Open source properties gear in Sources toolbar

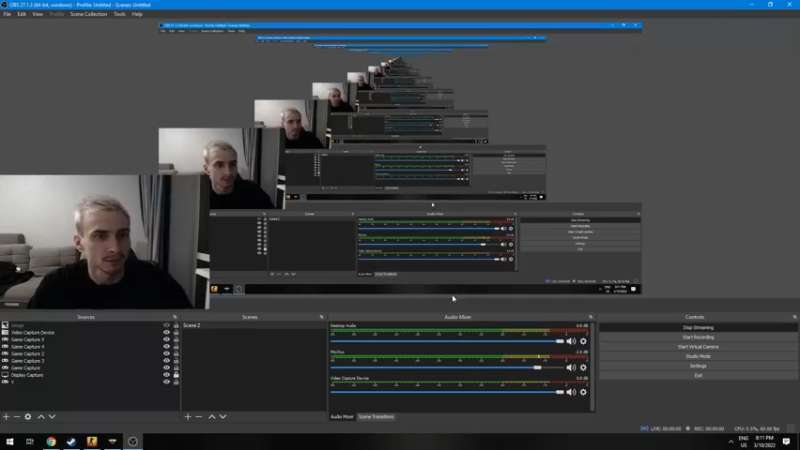[x=28, y=417]
